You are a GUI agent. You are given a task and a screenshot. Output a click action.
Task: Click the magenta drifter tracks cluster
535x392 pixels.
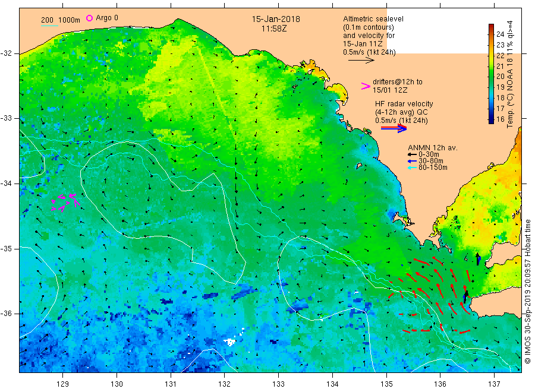65,203
